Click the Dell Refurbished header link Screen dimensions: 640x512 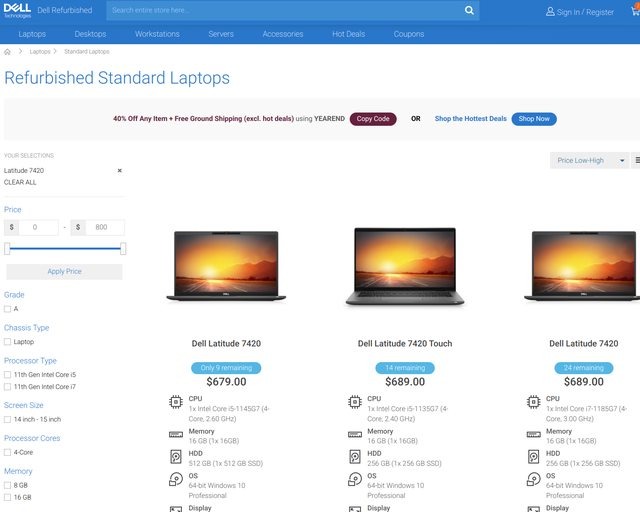tap(64, 10)
